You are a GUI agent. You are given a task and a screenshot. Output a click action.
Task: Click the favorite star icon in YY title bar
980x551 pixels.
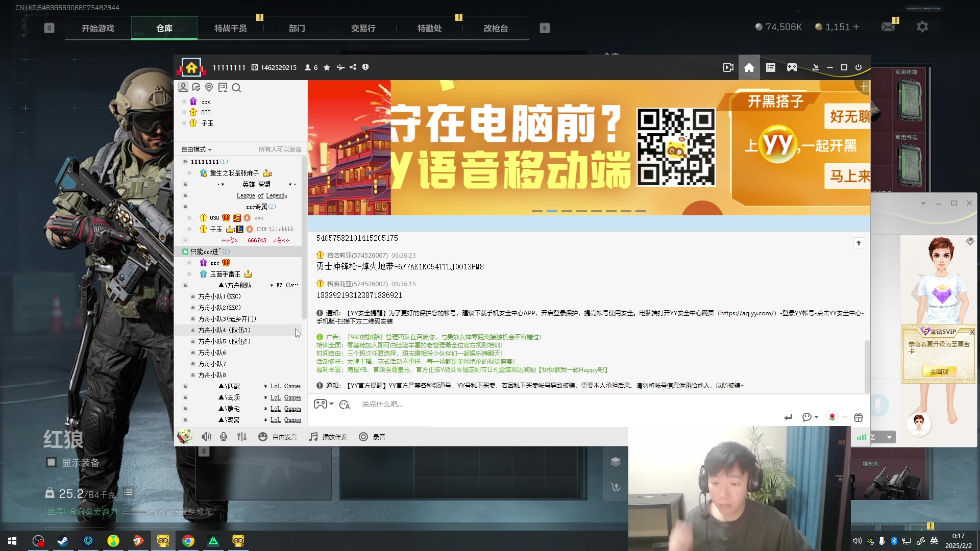(x=327, y=67)
